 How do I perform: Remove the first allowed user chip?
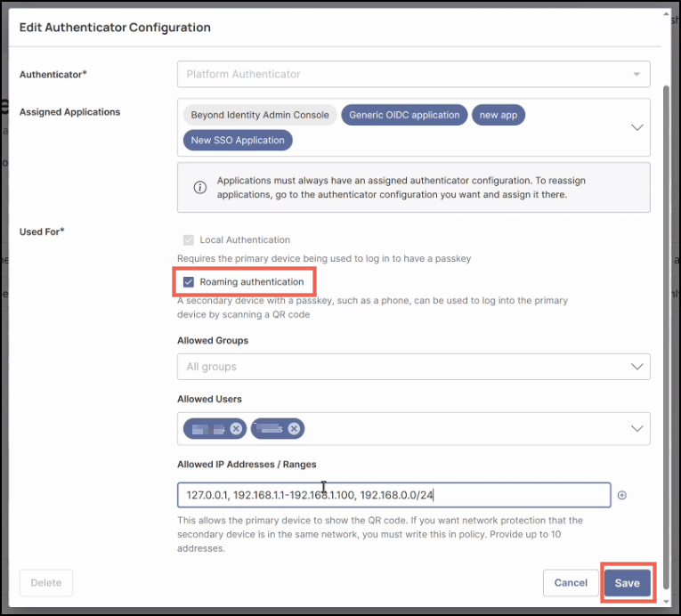point(236,428)
